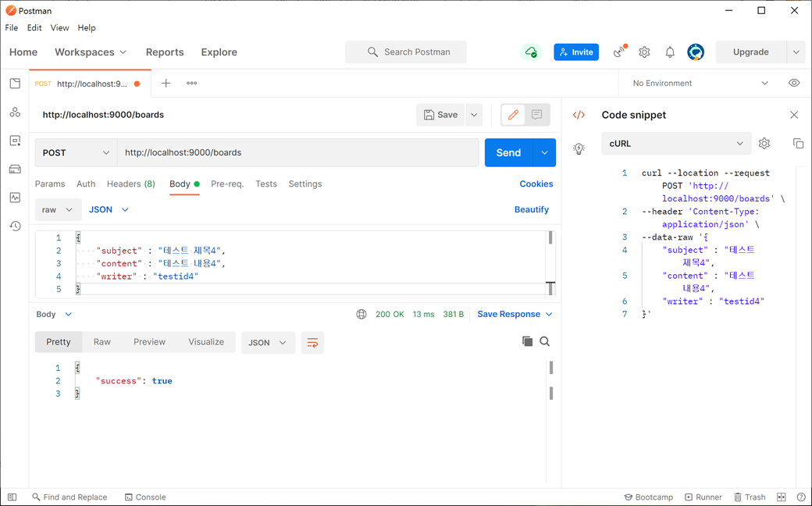The image size is (812, 506).
Task: Switch to the Raw response view
Action: [102, 342]
